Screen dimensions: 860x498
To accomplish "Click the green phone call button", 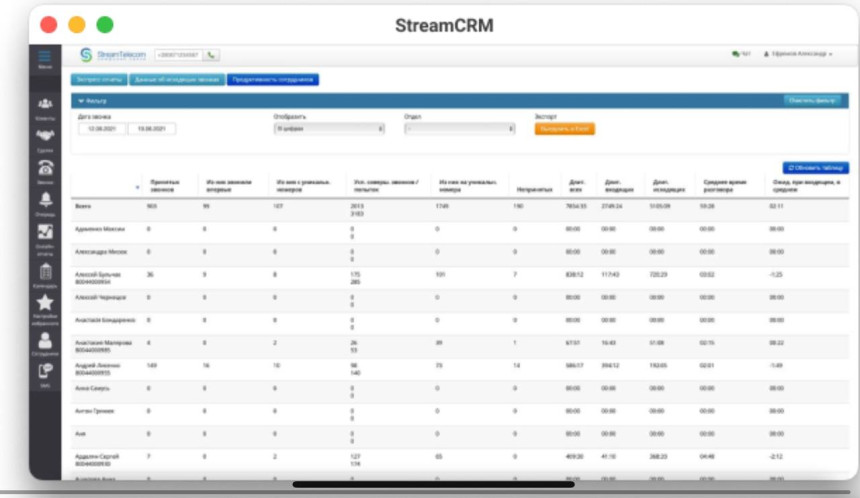I will point(211,55).
